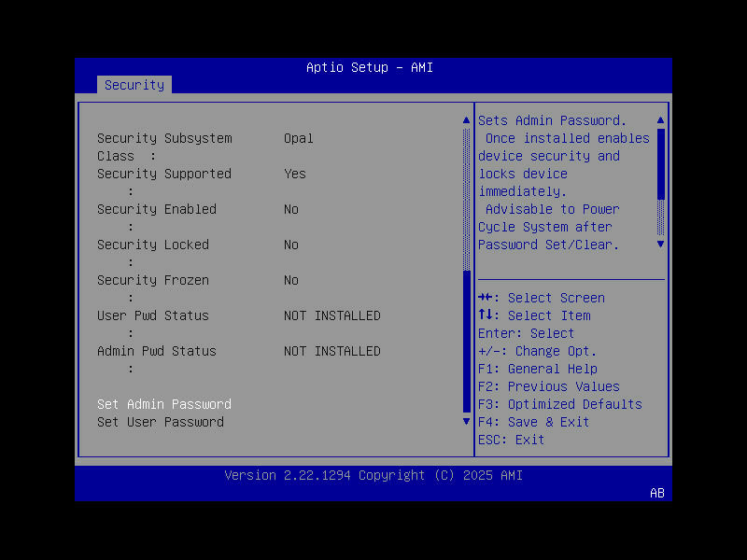Screen dimensions: 747x560
Task: Click the down scroll arrow on the main panel
Action: coord(466,421)
